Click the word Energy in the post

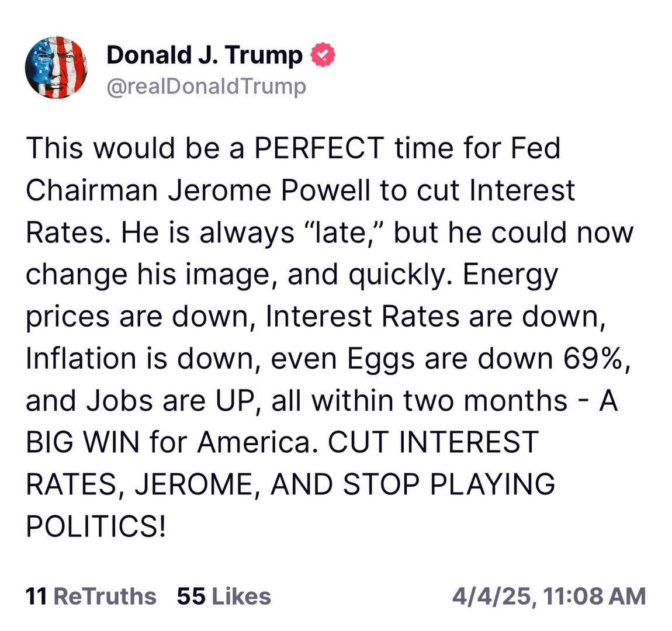pyautogui.click(x=511, y=275)
